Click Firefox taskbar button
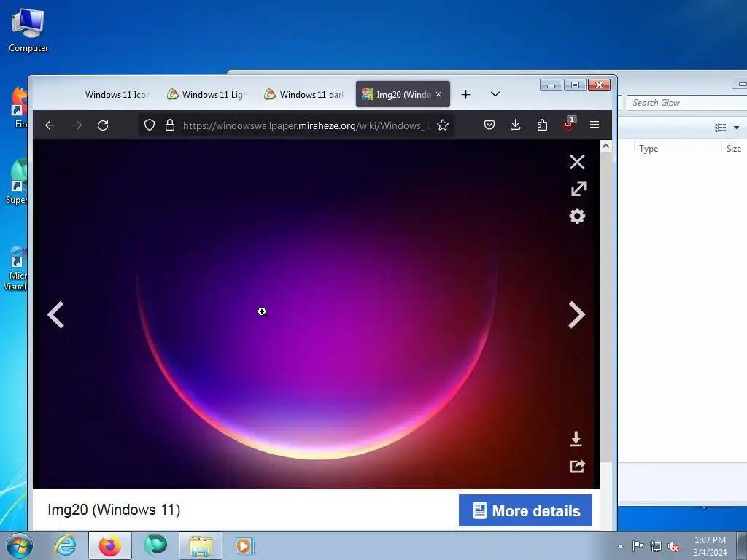 [110, 546]
